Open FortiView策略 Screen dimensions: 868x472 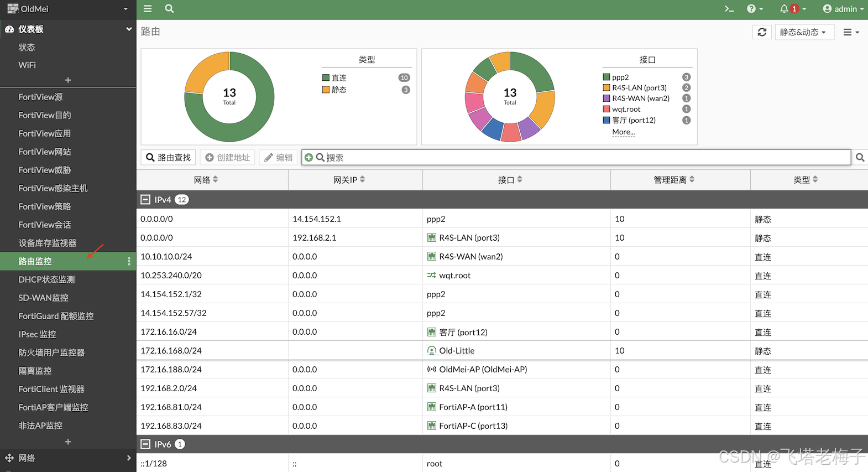tap(45, 206)
